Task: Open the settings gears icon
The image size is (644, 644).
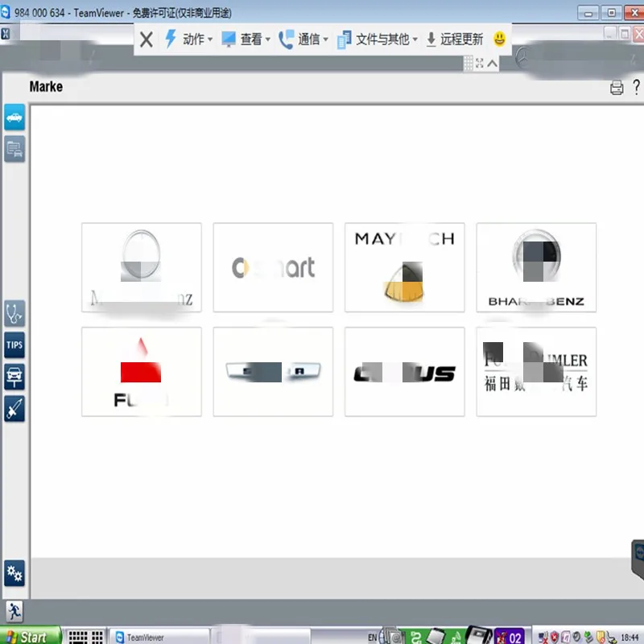Action: [14, 573]
